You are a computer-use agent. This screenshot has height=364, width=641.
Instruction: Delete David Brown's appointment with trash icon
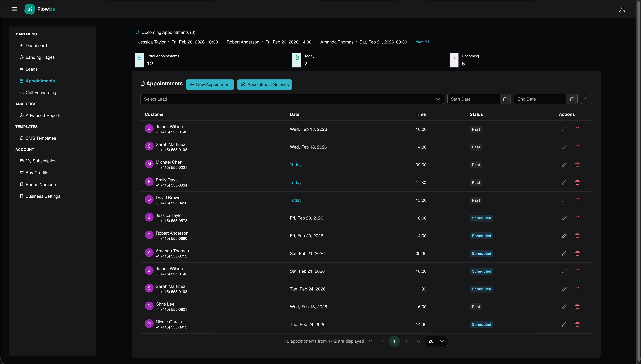tap(577, 200)
